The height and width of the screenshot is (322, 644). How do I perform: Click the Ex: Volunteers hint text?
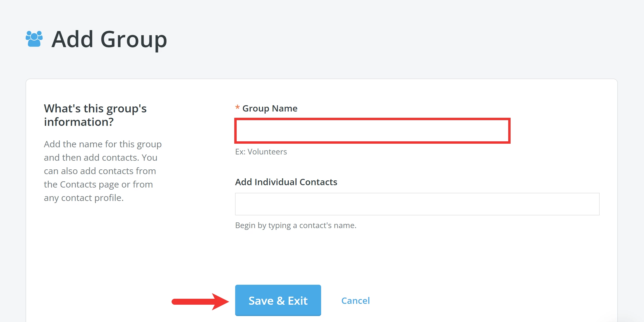261,151
